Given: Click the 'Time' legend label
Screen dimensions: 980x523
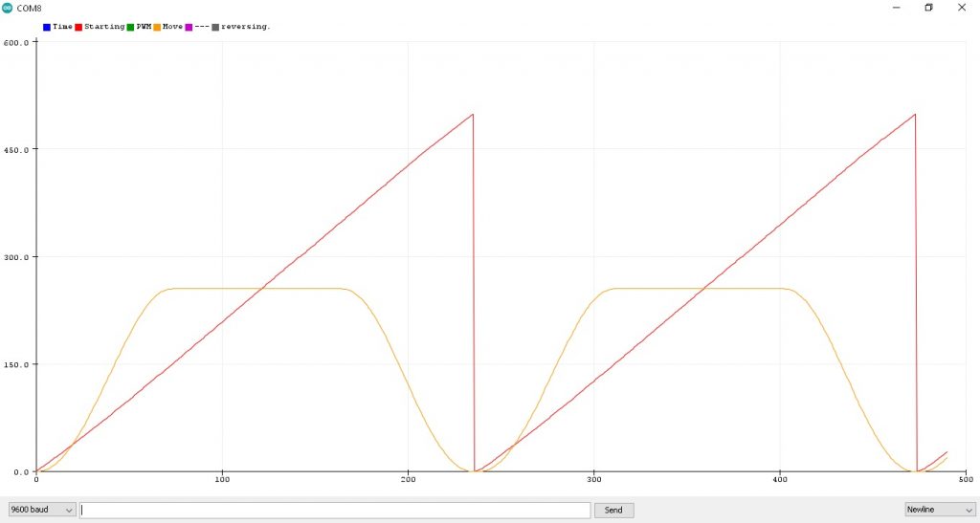Looking at the screenshot, I should 62,27.
